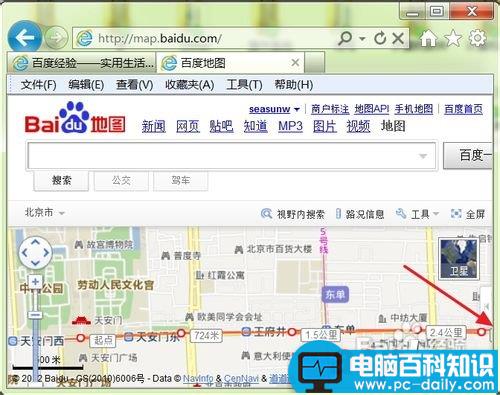Open browser home page icon
The height and width of the screenshot is (395, 500).
(x=428, y=38)
